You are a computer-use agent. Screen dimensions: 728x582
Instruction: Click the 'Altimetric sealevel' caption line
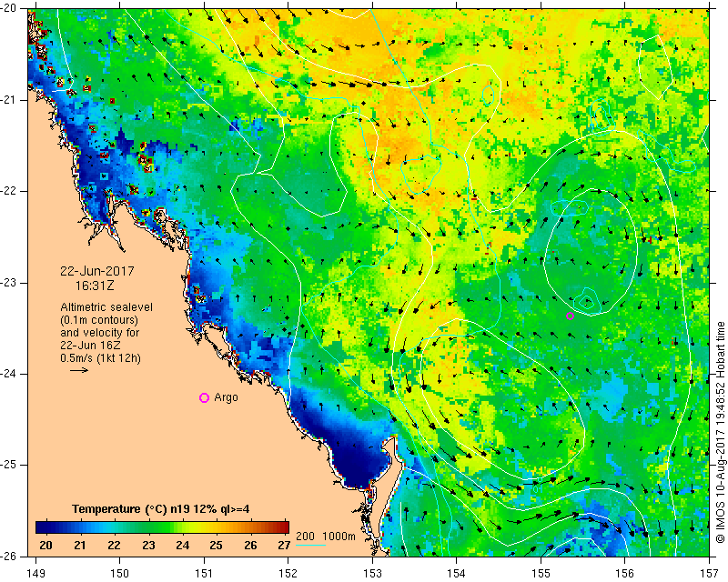[106, 307]
